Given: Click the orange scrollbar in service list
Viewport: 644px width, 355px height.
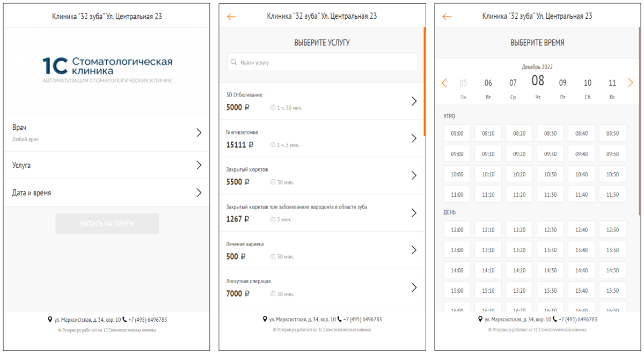Looking at the screenshot, I should point(424,80).
